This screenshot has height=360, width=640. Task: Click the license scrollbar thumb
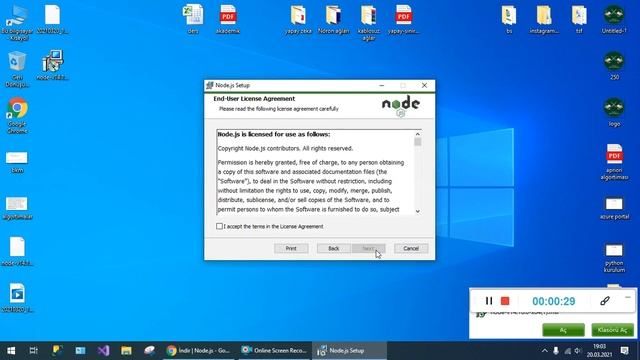coord(418,142)
